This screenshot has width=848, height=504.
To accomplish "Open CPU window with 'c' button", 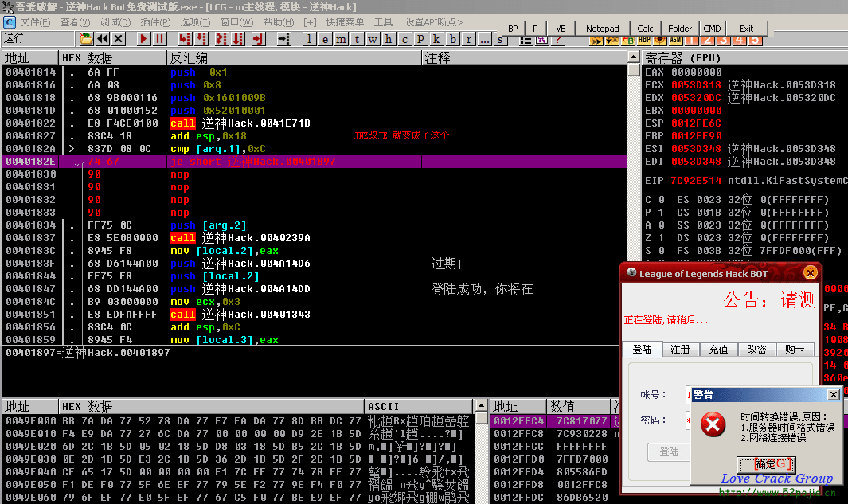I will point(404,39).
